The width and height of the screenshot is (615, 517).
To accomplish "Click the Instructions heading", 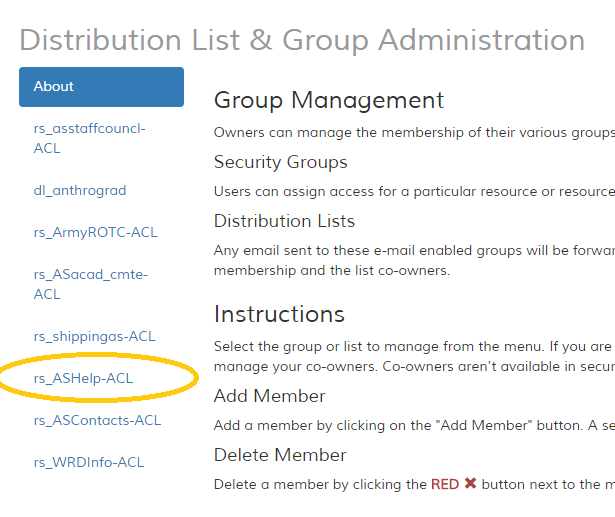I will click(279, 314).
